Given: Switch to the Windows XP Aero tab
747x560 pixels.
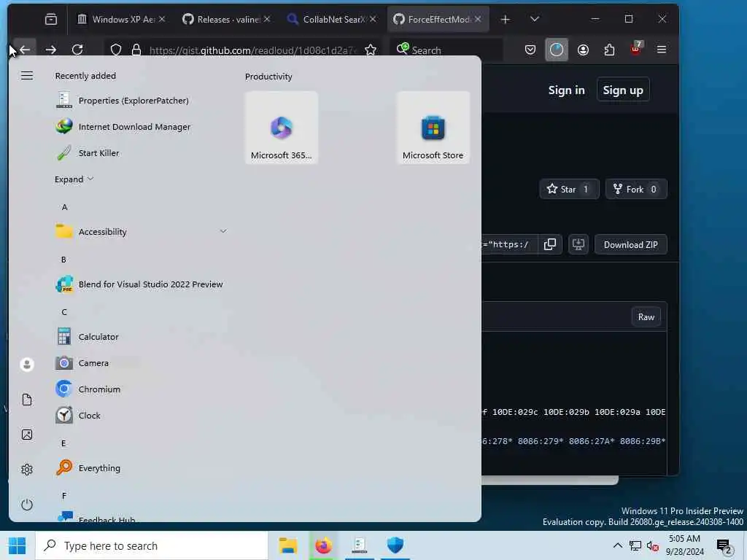Looking at the screenshot, I should [x=120, y=19].
